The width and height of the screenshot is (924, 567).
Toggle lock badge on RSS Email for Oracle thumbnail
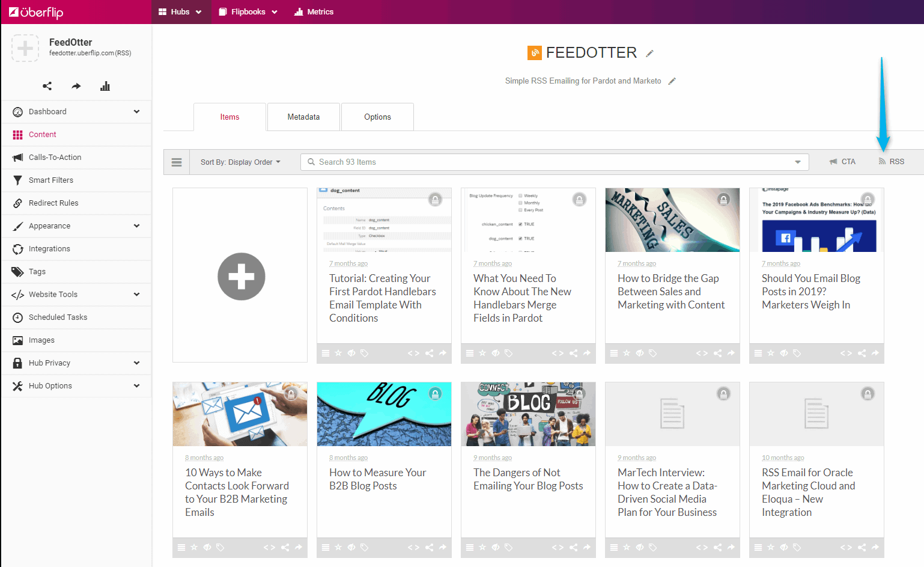(x=868, y=393)
